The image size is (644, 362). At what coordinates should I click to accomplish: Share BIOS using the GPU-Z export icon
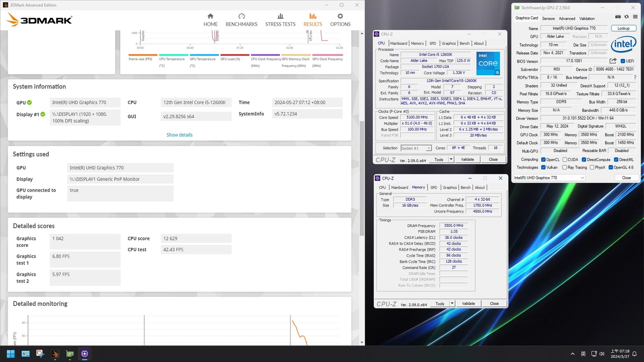(x=613, y=61)
